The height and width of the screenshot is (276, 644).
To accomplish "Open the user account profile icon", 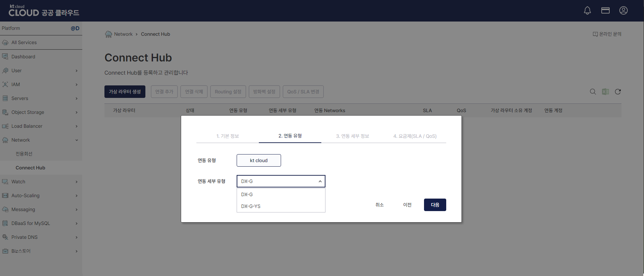I will click(x=624, y=10).
